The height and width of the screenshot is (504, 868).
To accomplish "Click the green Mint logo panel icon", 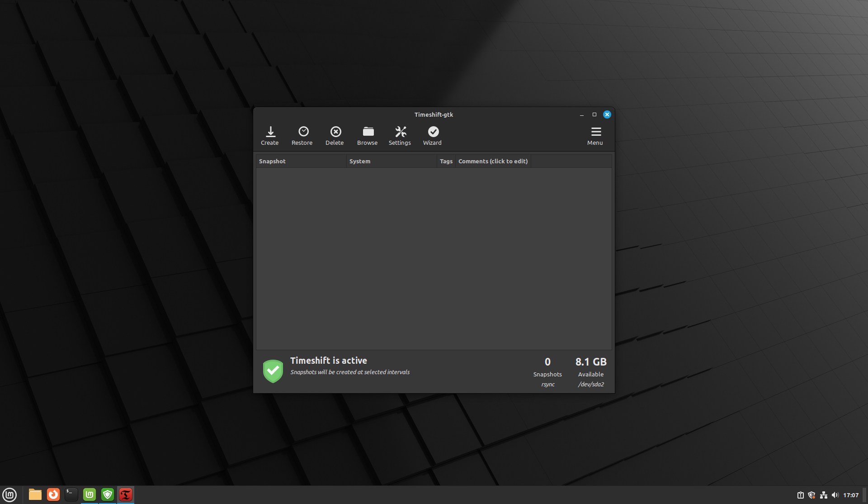I will coord(90,494).
